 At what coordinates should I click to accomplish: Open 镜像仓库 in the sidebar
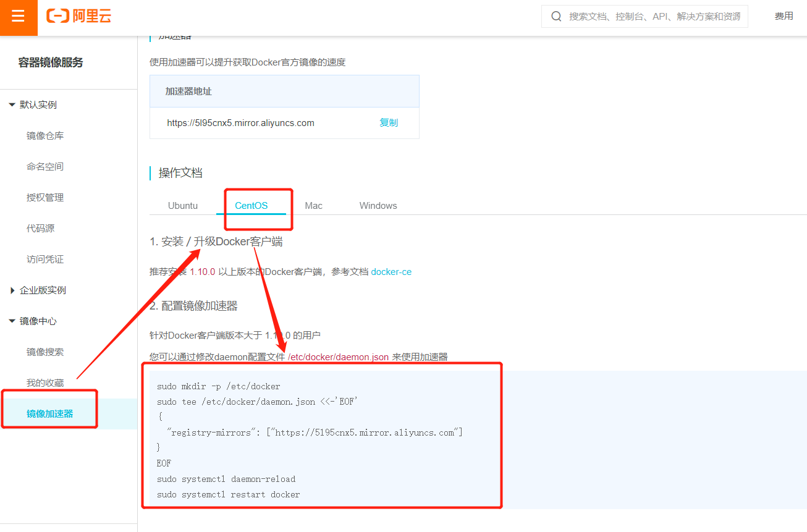click(45, 136)
